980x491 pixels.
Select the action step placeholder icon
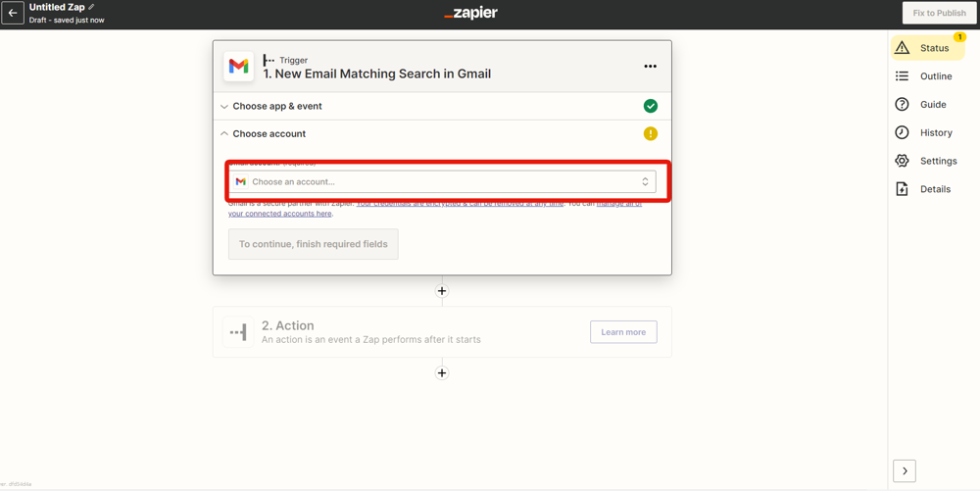239,332
